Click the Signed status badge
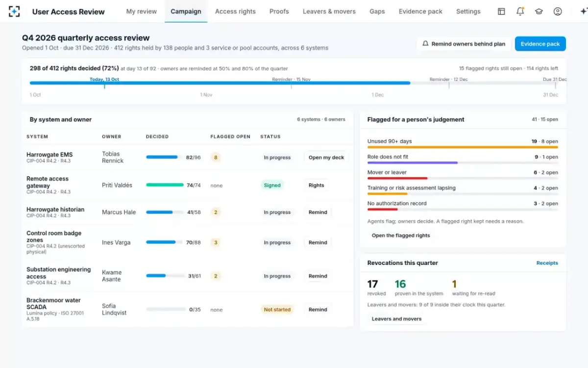This screenshot has width=588, height=368. (272, 185)
